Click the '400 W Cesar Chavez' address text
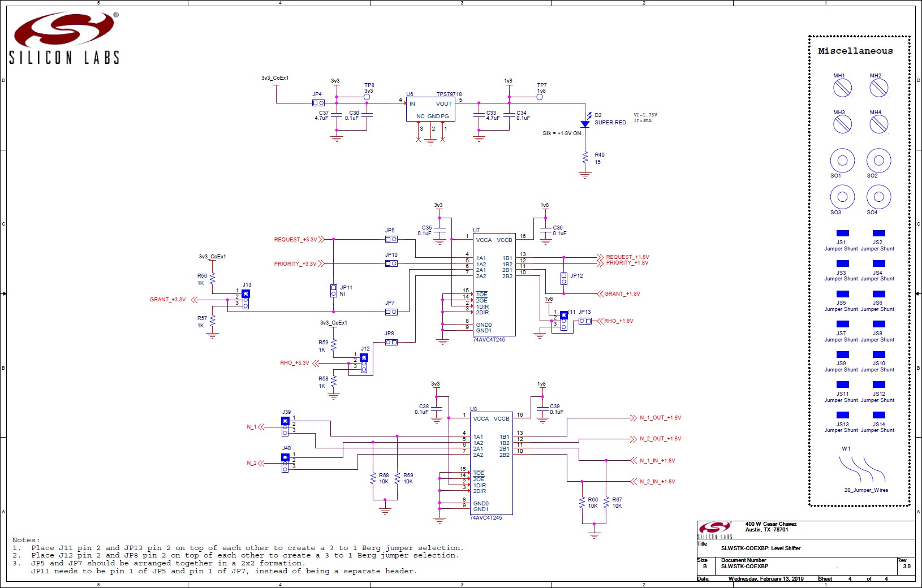Image resolution: width=922 pixels, height=588 pixels. 771,524
